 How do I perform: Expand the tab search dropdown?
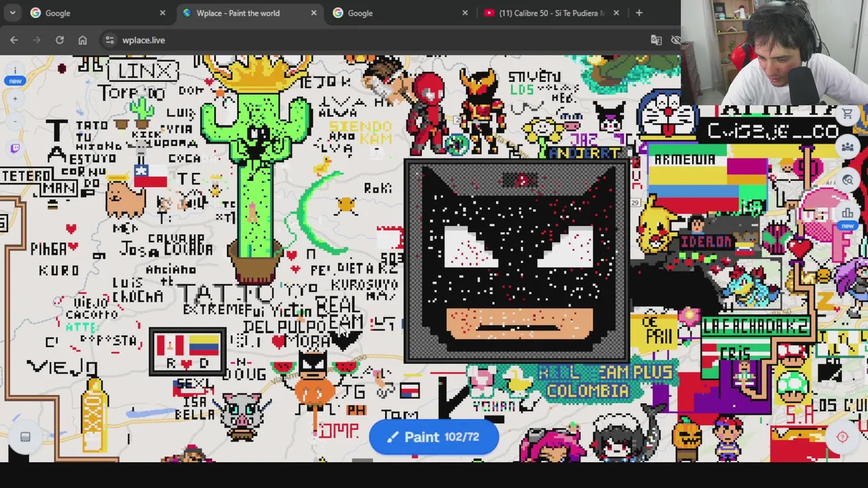(12, 13)
